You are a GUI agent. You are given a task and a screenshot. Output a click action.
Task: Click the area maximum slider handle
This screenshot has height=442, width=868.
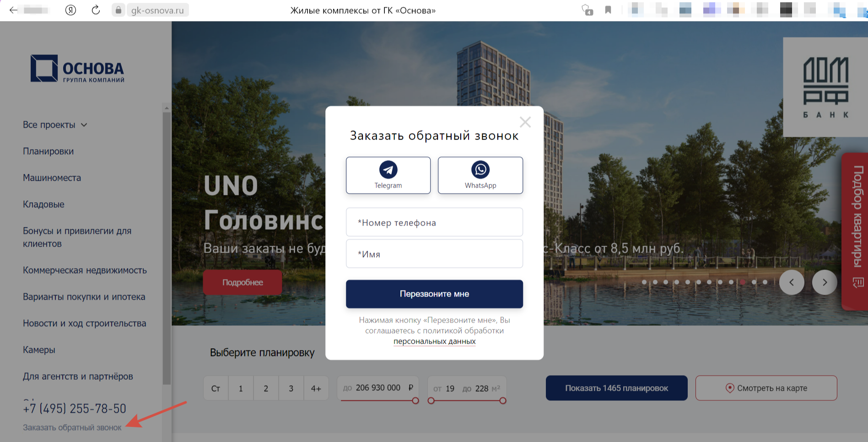503,401
